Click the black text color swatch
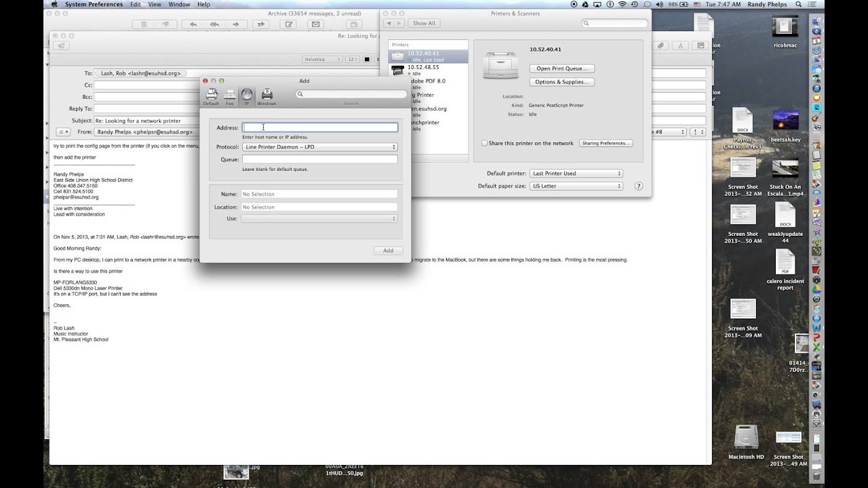This screenshot has width=868, height=488. 367,60
